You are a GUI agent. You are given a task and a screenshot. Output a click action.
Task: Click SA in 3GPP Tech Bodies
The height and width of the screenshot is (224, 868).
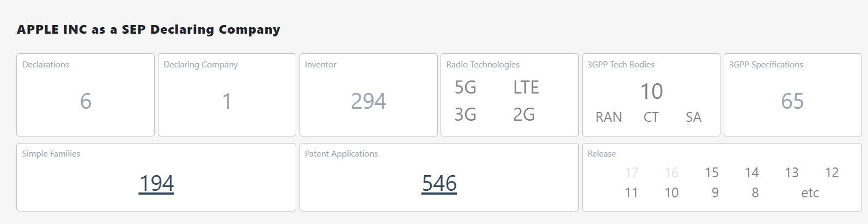(693, 117)
